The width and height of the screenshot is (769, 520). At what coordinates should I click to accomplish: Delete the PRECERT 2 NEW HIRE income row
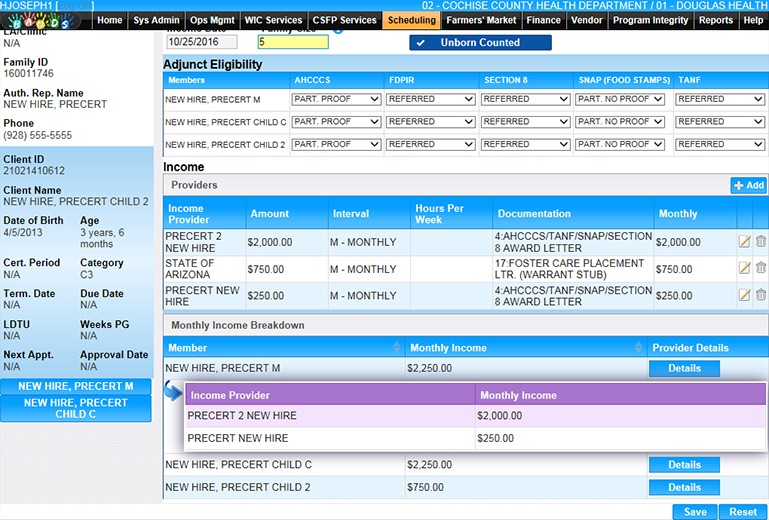click(x=761, y=242)
